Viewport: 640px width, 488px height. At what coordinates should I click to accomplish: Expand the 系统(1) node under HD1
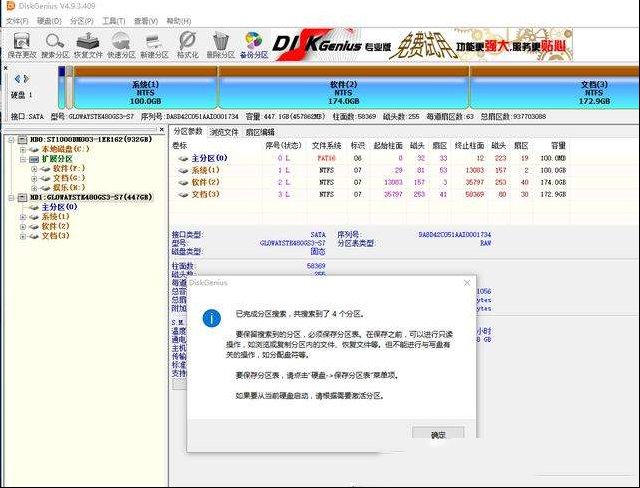coord(23,217)
